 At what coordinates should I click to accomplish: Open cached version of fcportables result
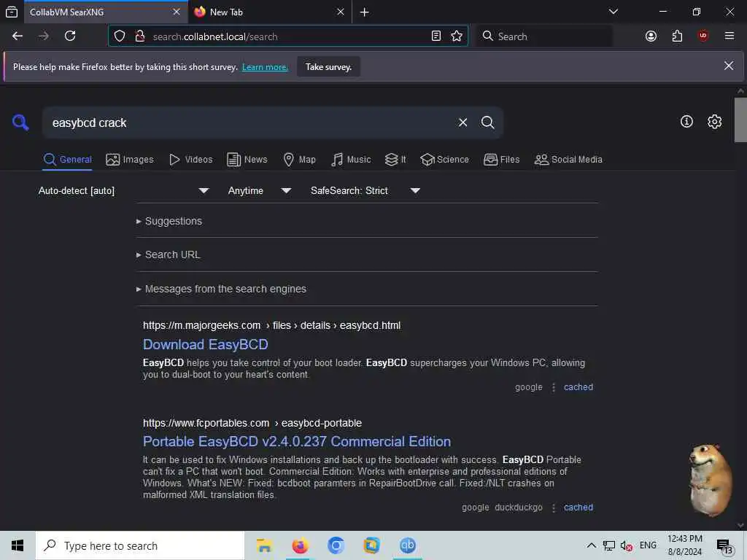click(578, 507)
